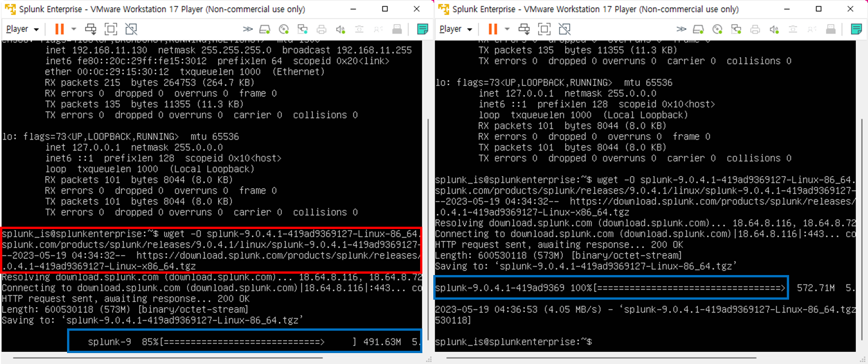Click the horizontal scrollbar of the 85% download window
The image size is (868, 364).
[168, 358]
